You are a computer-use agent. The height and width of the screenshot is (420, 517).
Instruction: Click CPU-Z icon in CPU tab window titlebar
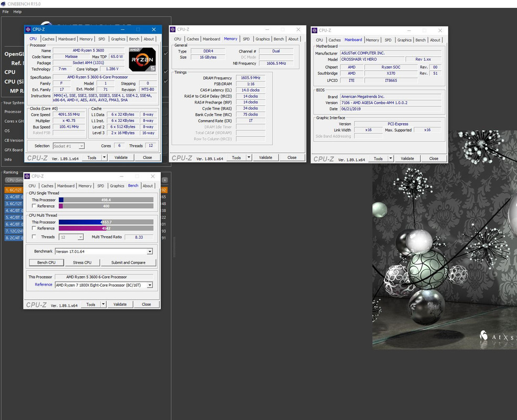[x=28, y=29]
